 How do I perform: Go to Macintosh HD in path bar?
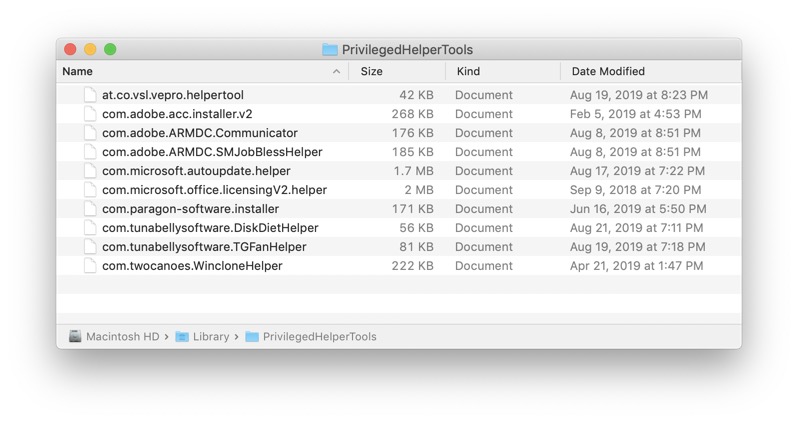(x=123, y=336)
